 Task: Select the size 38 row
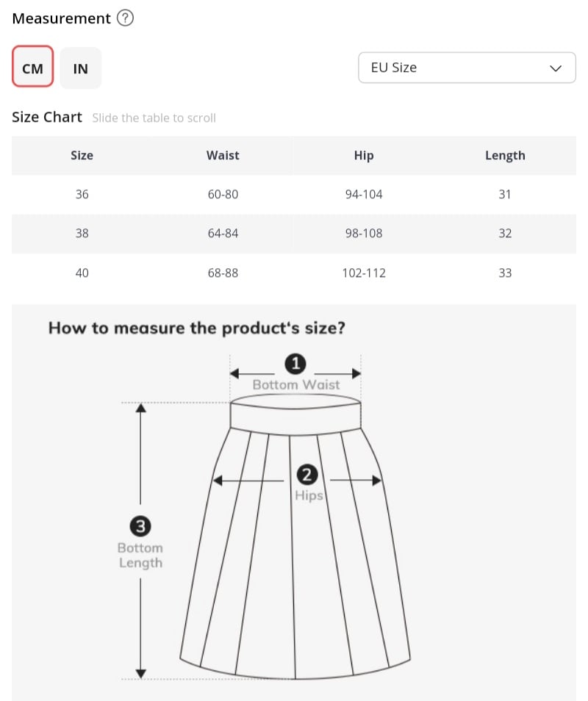(82, 234)
